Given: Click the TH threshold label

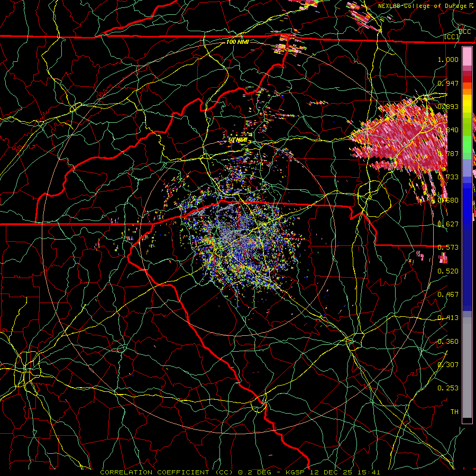Looking at the screenshot, I should tap(454, 412).
